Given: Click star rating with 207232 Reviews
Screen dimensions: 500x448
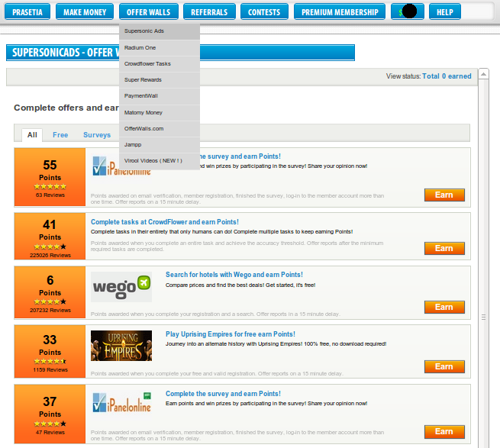Looking at the screenshot, I should point(50,301).
